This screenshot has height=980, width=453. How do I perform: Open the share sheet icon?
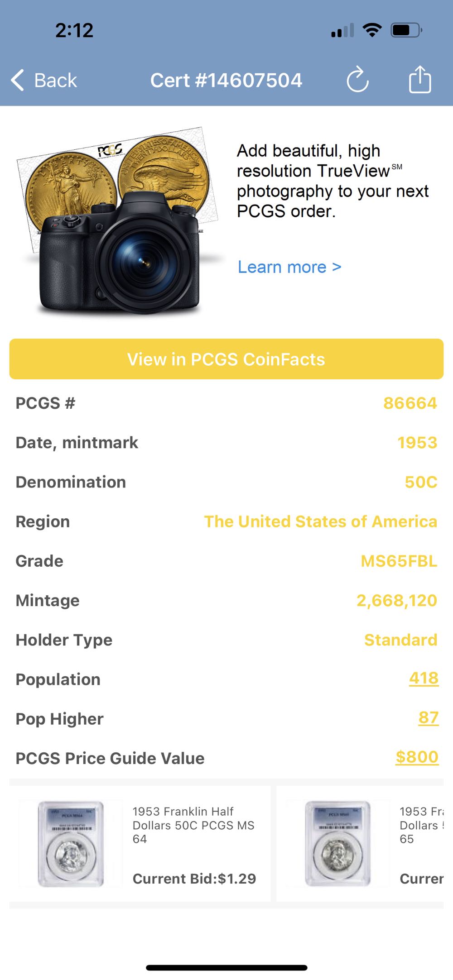click(x=420, y=80)
